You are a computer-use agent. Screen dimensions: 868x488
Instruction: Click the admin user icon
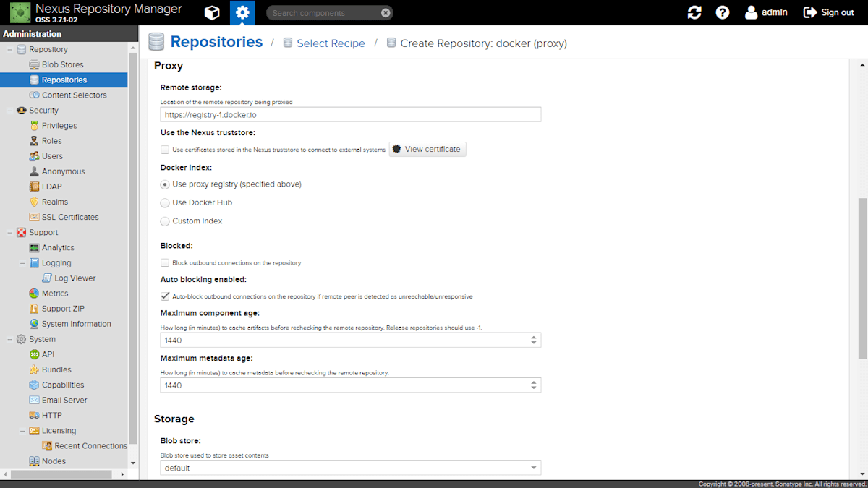click(751, 12)
